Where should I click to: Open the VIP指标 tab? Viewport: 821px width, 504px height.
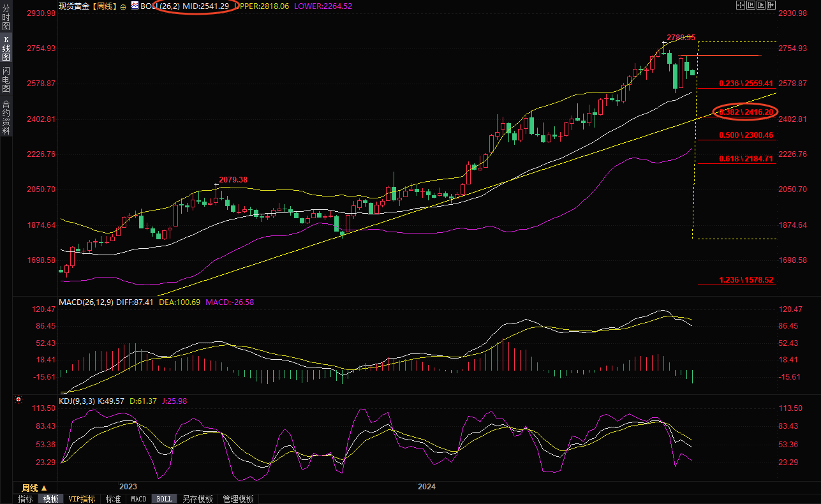[82, 499]
